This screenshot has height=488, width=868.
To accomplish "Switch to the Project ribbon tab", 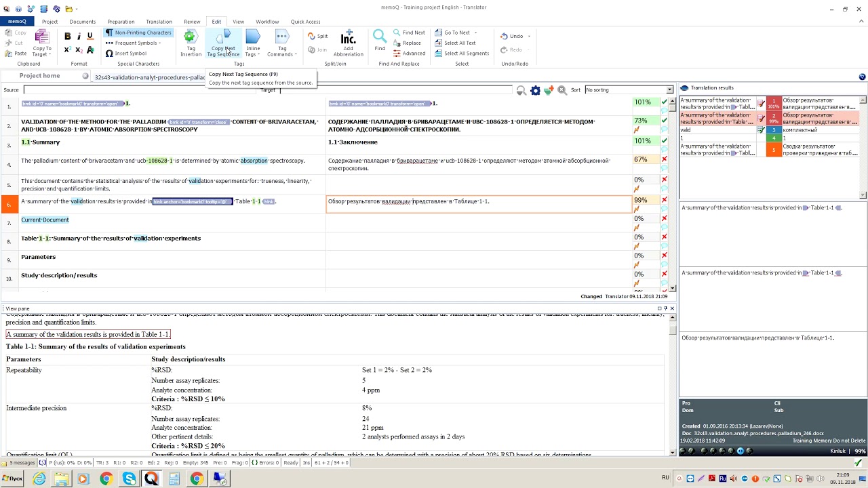I will coord(50,22).
